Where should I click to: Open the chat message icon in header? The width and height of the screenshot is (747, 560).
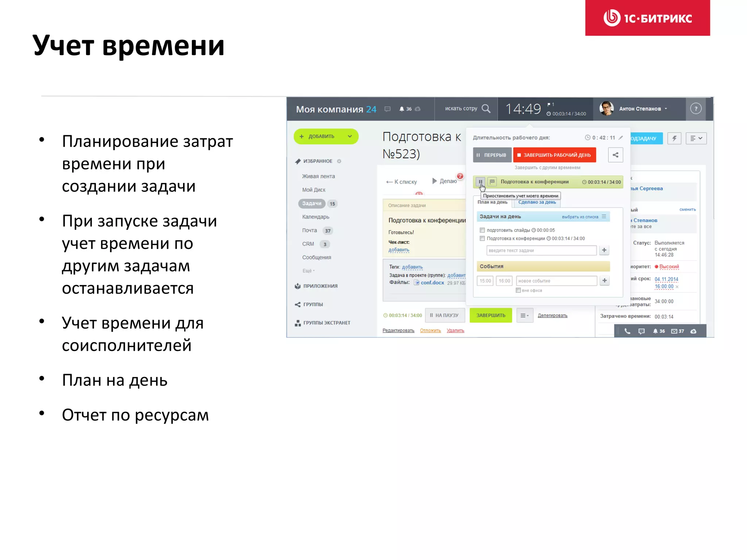point(387,109)
